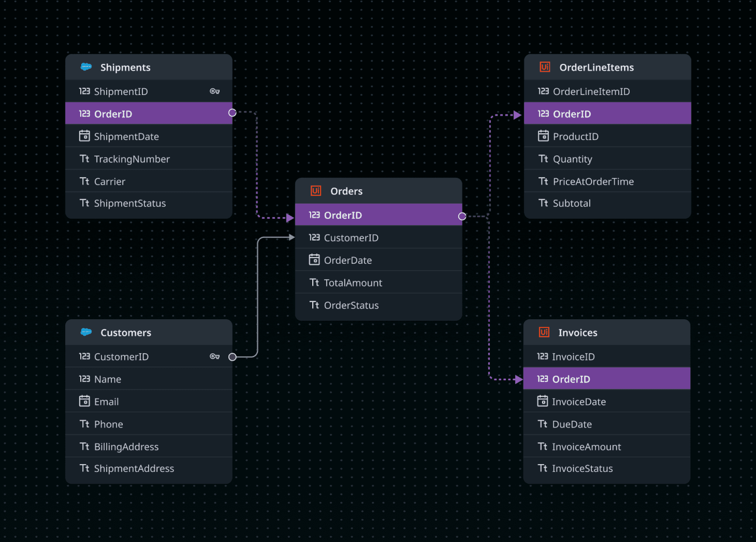The width and height of the screenshot is (756, 542).
Task: Click connector circle on Shipments OrderID row
Action: pos(232,113)
